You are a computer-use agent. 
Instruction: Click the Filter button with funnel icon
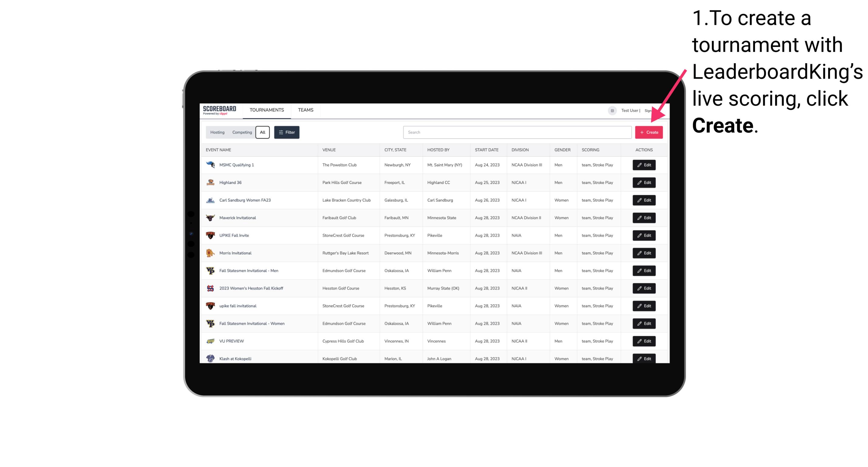(x=286, y=132)
